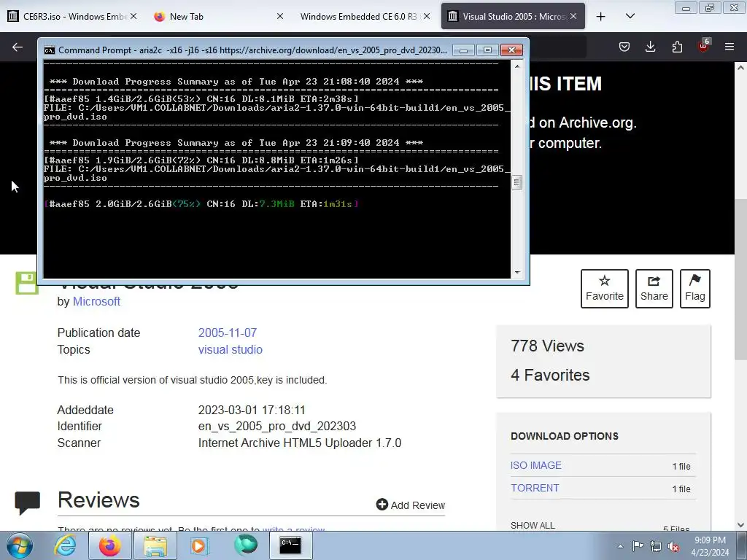Click the green globe taskbar icon
Image resolution: width=747 pixels, height=560 pixels.
point(245,545)
